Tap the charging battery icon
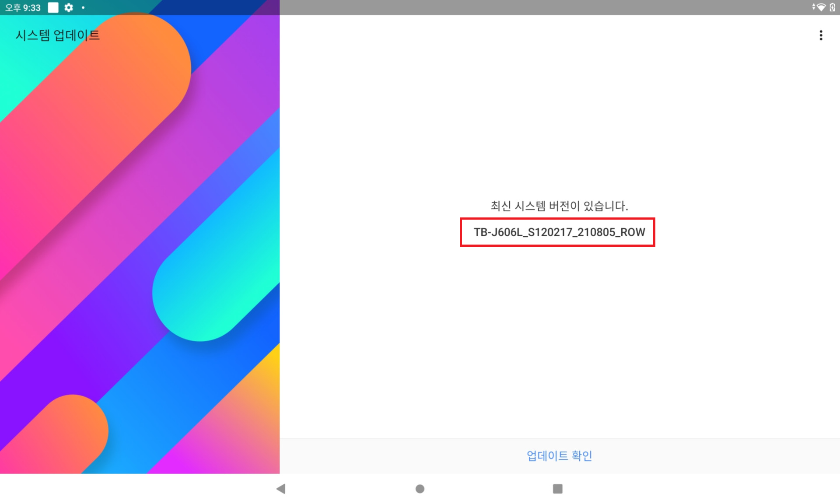 (832, 7)
